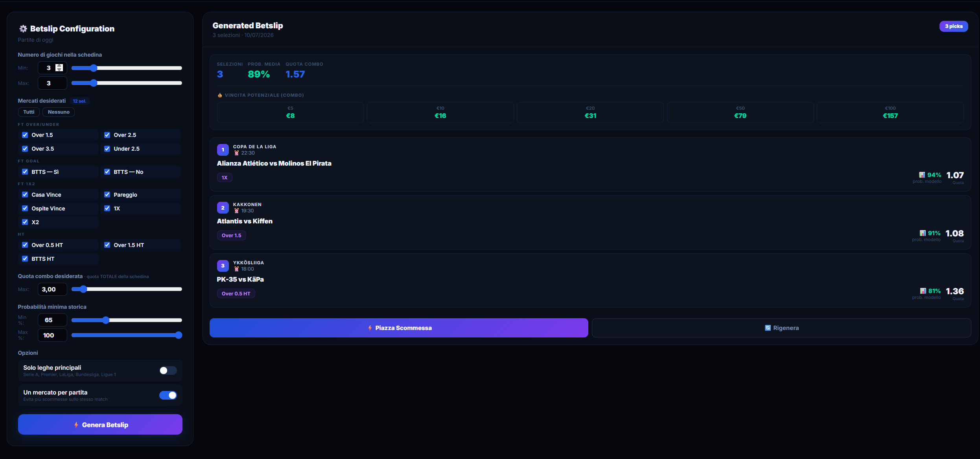The height and width of the screenshot is (459, 980).
Task: Click the chart icon beside 94% probability
Action: point(922,175)
